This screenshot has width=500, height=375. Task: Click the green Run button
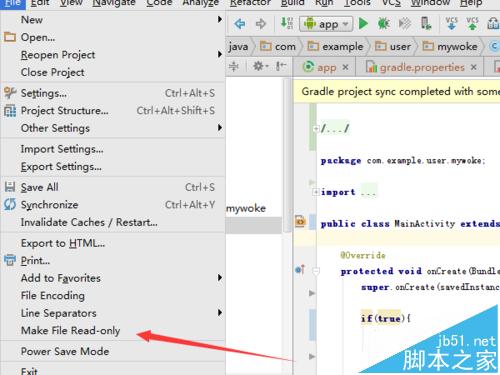[x=363, y=24]
